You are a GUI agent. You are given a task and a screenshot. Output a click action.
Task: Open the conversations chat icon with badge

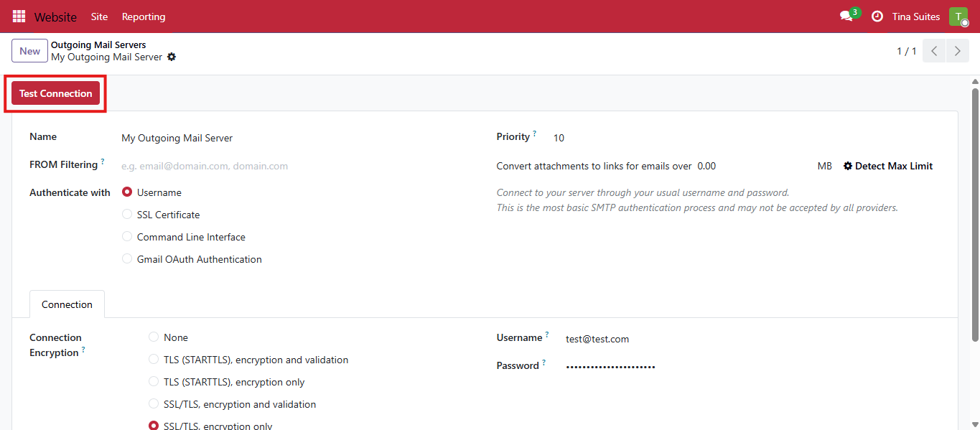847,17
